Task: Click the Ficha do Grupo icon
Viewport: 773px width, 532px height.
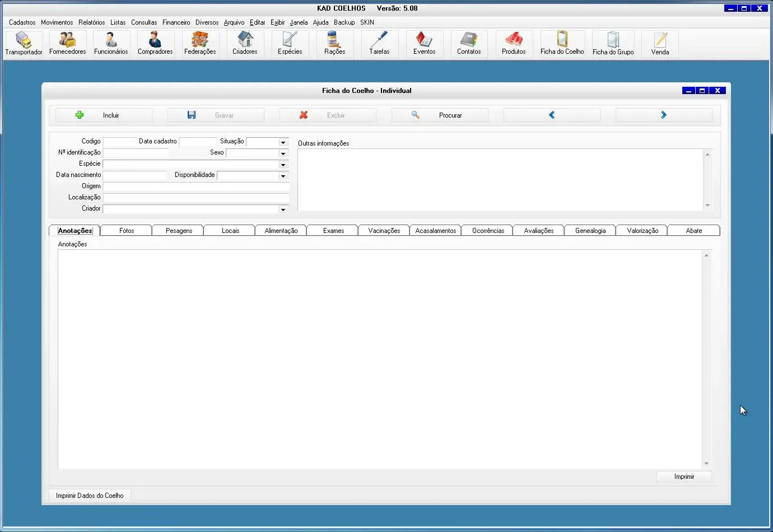Action: pyautogui.click(x=613, y=44)
